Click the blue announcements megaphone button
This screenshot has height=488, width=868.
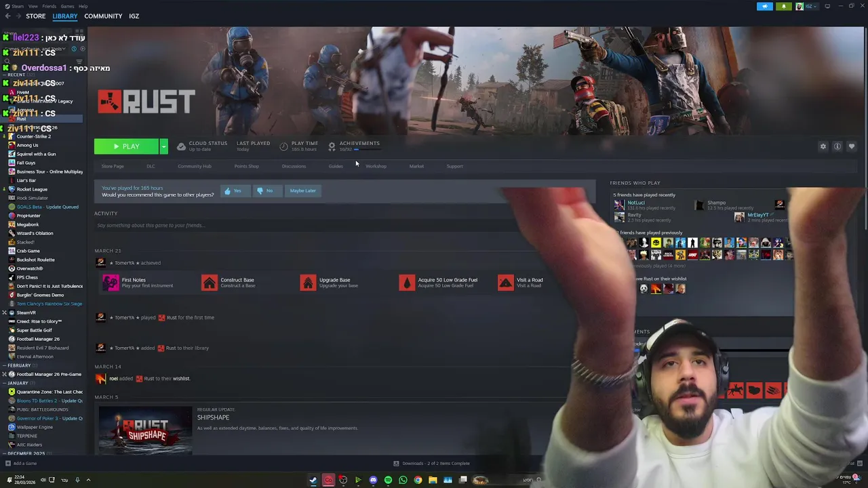coord(765,6)
